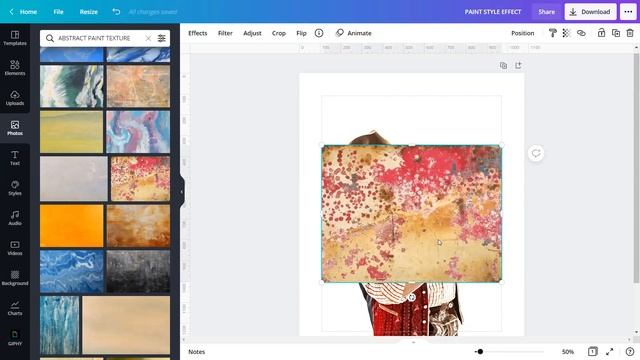Open the Videos sidebar panel
The image size is (640, 360).
point(15,248)
